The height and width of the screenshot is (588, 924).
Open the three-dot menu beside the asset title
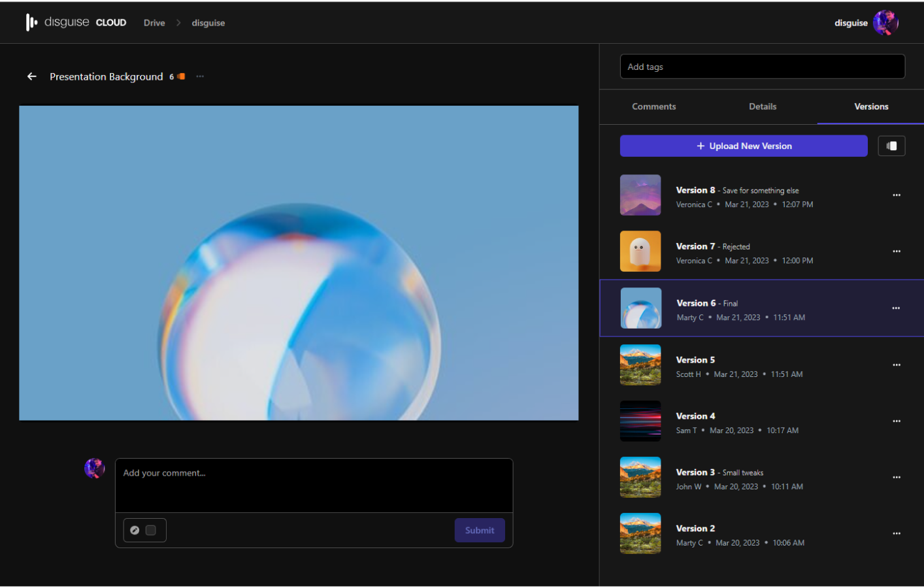(x=200, y=76)
